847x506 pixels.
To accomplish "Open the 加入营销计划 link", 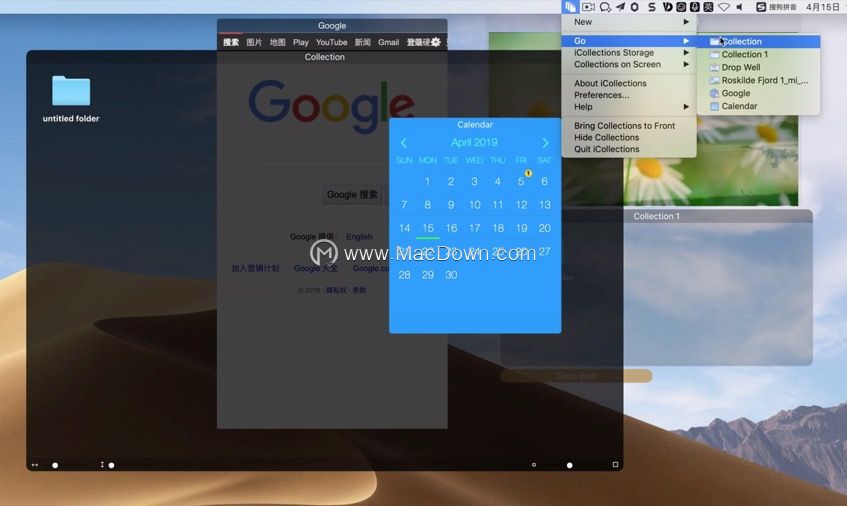I will [x=255, y=268].
